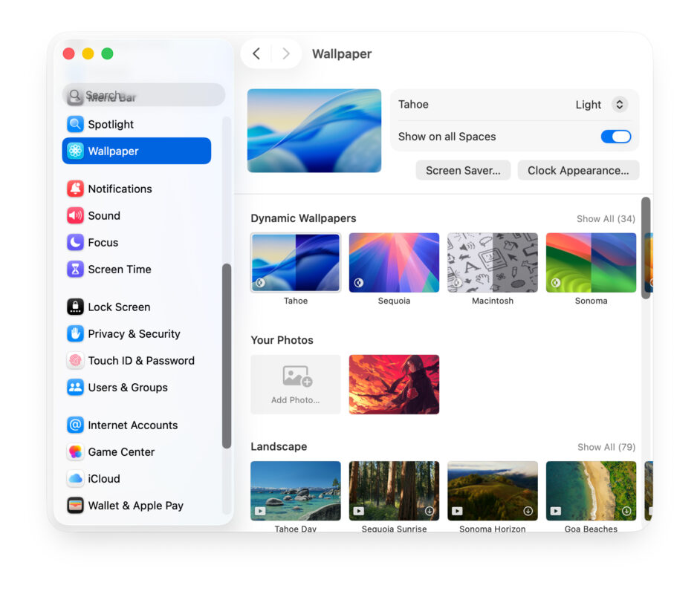Click the Notifications bell icon
The width and height of the screenshot is (700, 594).
click(x=75, y=189)
